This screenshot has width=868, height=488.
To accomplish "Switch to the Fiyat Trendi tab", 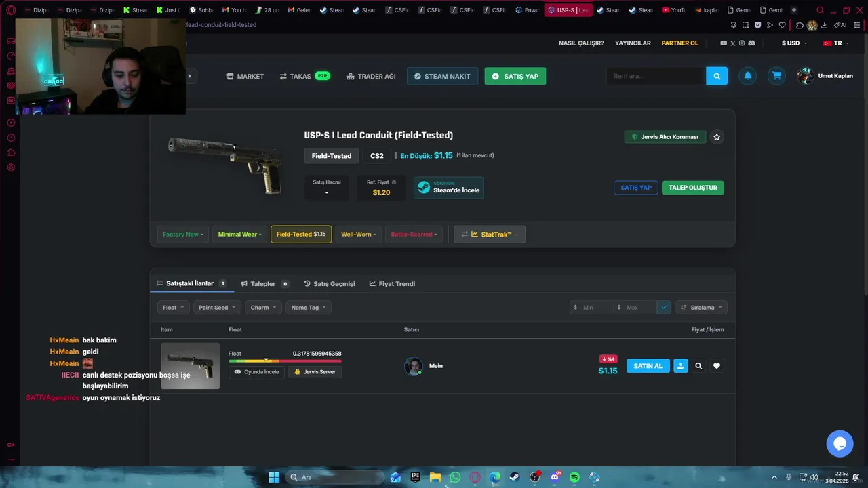I will pyautogui.click(x=392, y=283).
